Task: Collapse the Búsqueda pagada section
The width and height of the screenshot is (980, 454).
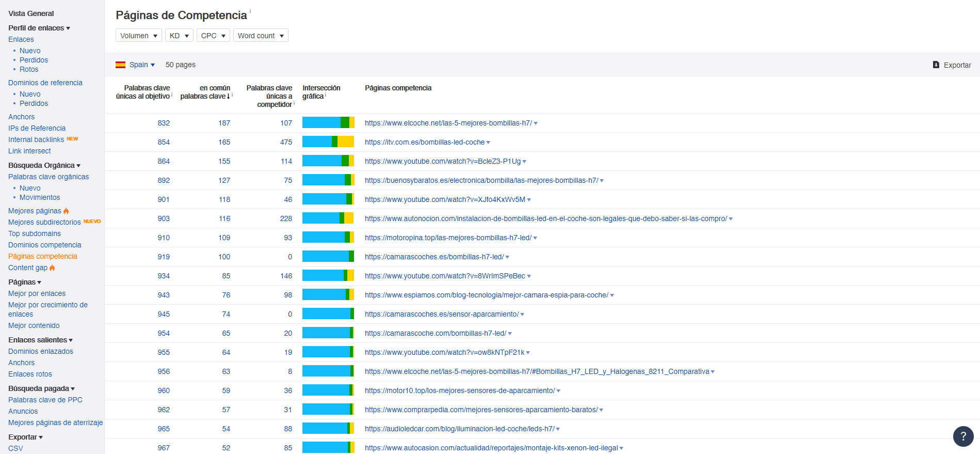Action: tap(41, 388)
